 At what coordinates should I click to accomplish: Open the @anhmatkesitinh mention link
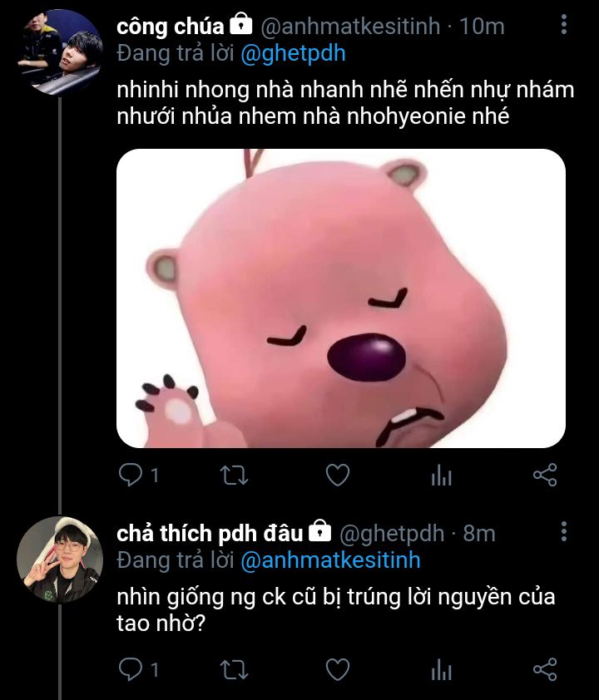point(330,560)
